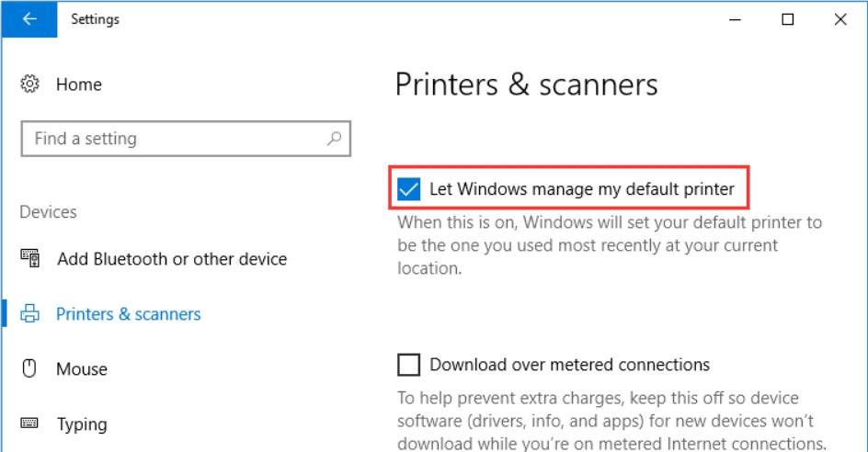
Task: Minimize the Settings window
Action: 736,19
